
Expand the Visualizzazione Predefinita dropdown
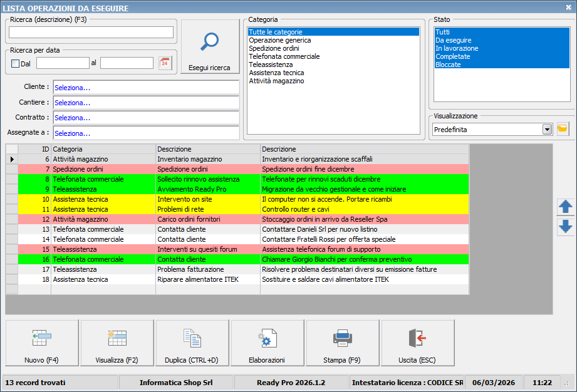(547, 129)
